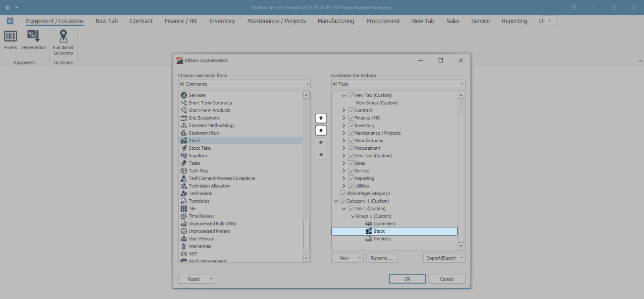Click the Services command icon

(x=184, y=95)
